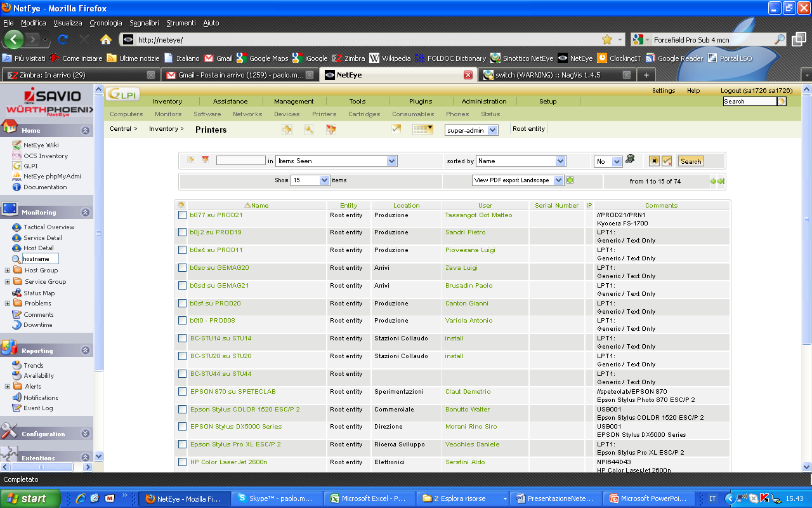Click the search button beside GLPI Search box

pyautogui.click(x=782, y=102)
